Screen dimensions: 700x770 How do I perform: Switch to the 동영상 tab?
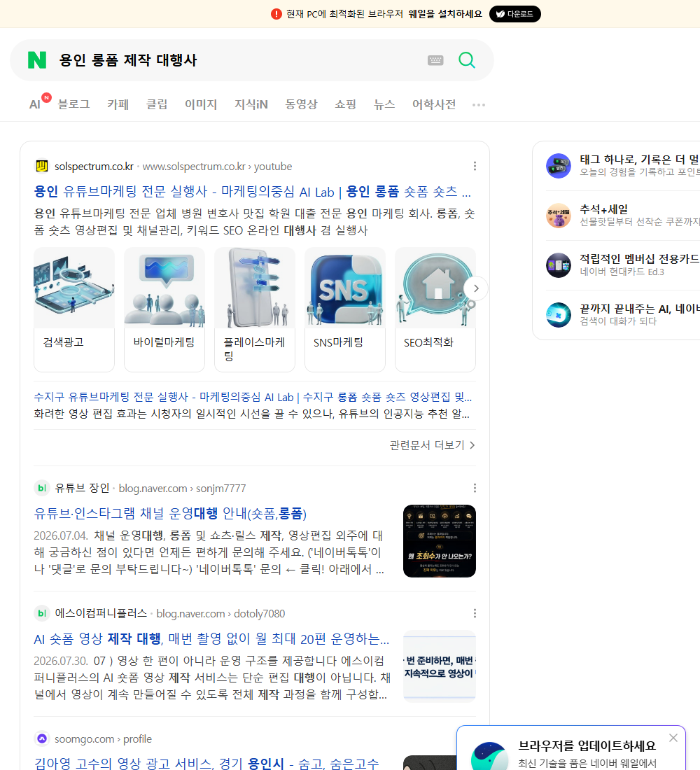pos(301,104)
